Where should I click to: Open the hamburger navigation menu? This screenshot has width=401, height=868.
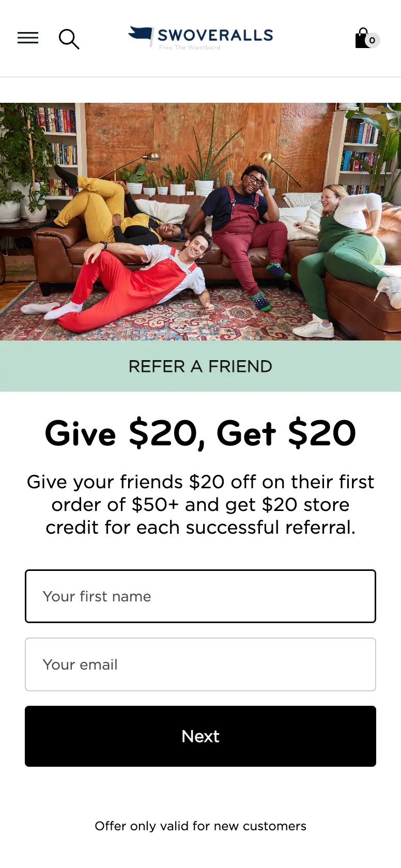tap(28, 38)
